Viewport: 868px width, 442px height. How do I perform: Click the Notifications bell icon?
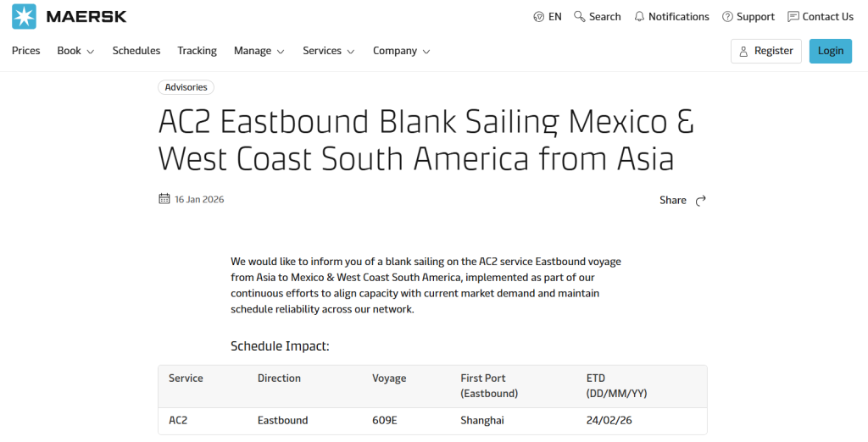tap(639, 17)
